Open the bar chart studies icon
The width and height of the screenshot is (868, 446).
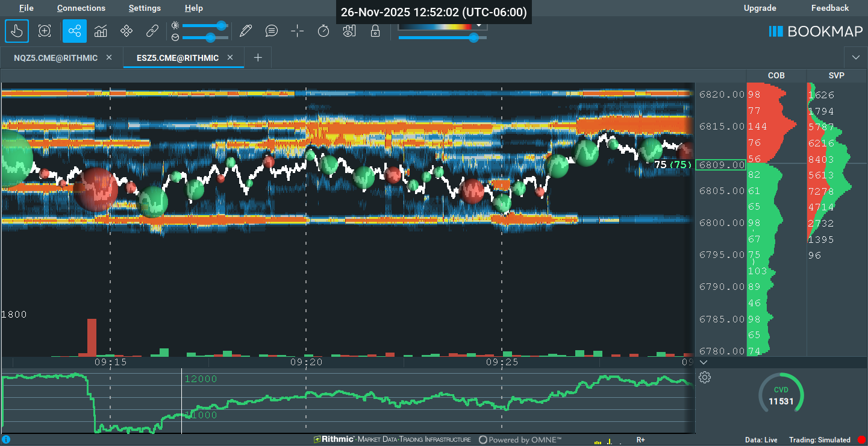pyautogui.click(x=101, y=31)
